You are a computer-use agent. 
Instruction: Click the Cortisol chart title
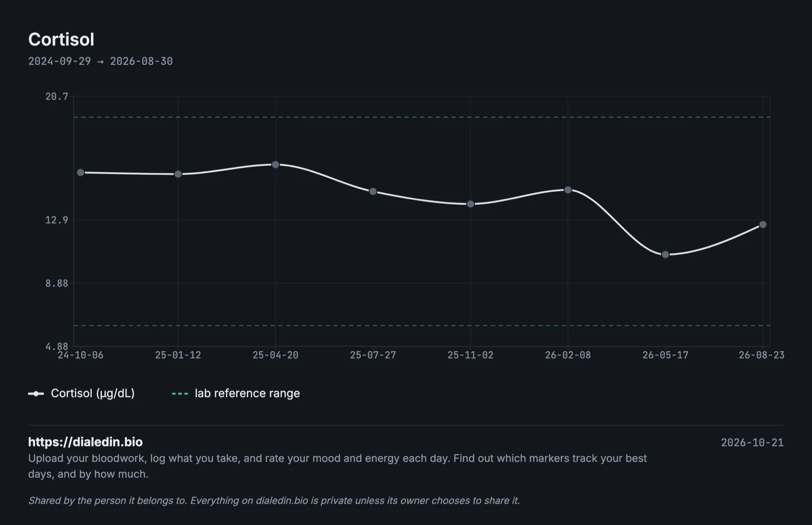[x=61, y=40]
